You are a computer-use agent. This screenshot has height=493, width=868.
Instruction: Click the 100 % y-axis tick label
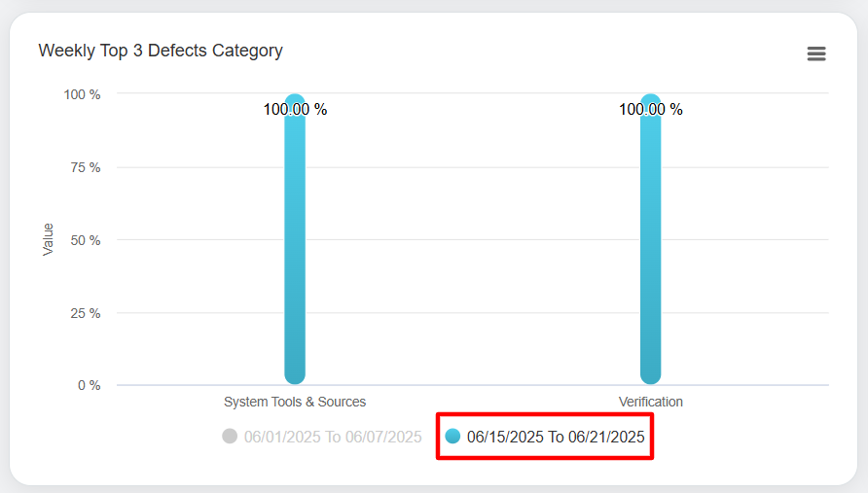click(82, 94)
